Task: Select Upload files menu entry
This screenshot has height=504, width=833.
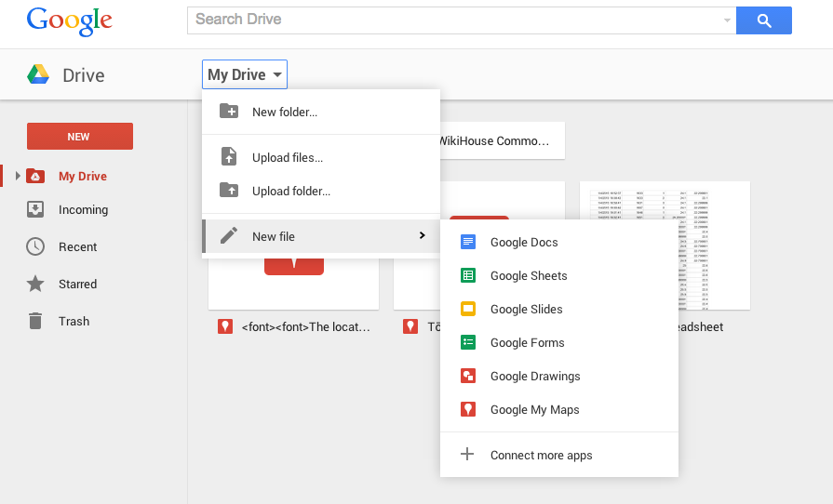Action: point(287,158)
